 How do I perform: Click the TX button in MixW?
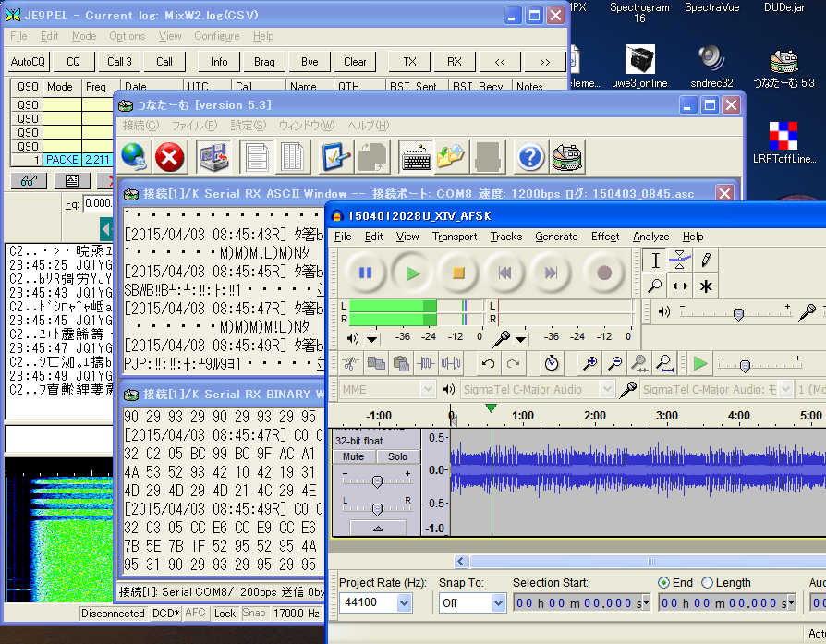pos(410,62)
